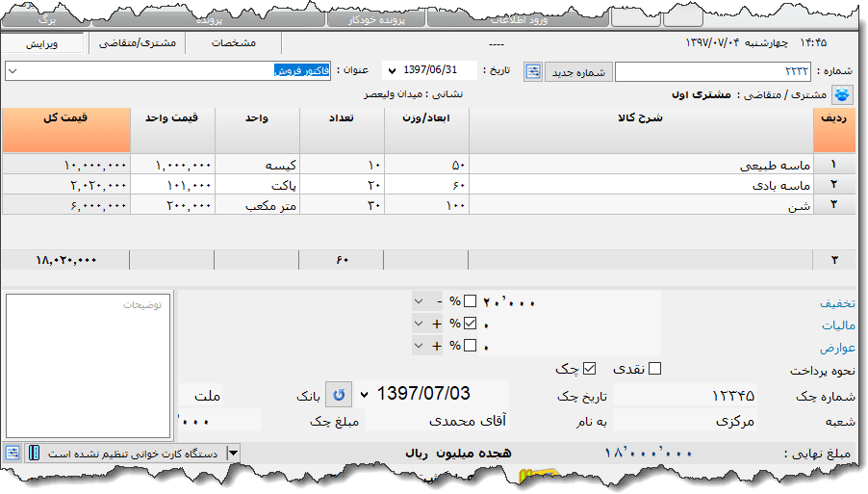Toggle the percent checkbox for تخفیف
The width and height of the screenshot is (868, 494).
(x=471, y=301)
